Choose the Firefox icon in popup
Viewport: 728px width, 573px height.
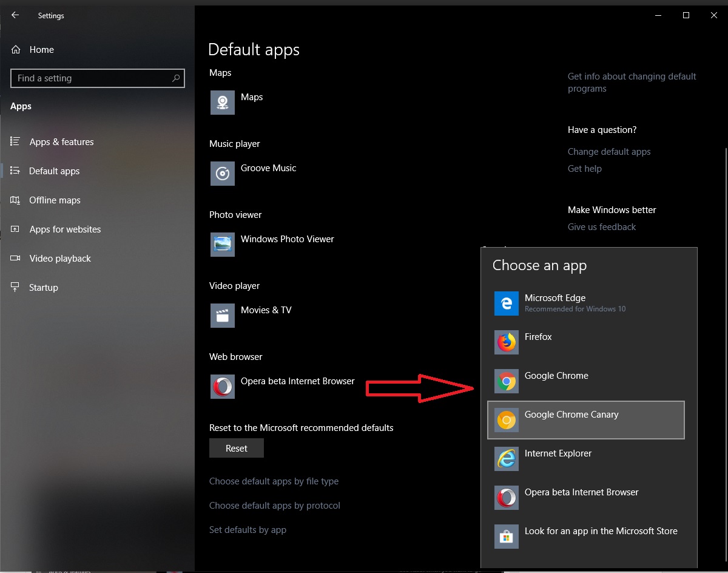pos(507,342)
